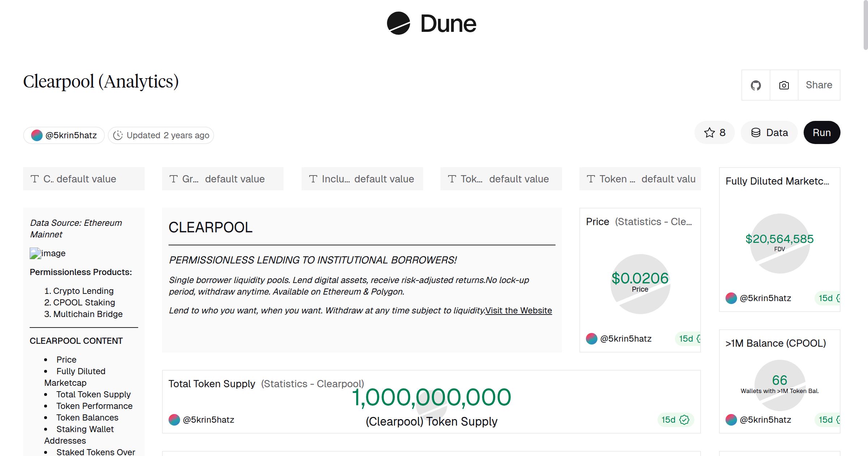Open the Share menu
The height and width of the screenshot is (456, 868).
819,85
